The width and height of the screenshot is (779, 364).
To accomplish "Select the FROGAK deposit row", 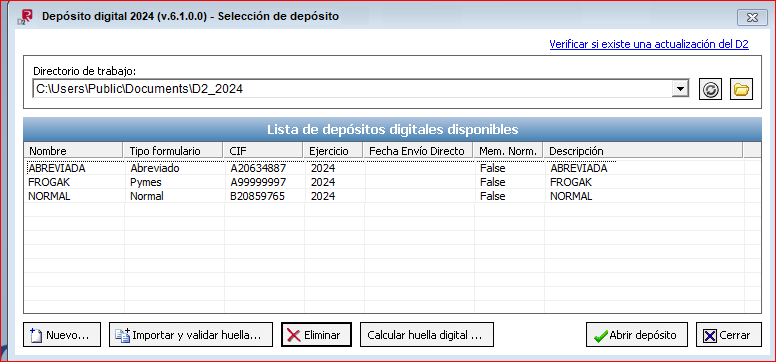I will pos(392,182).
